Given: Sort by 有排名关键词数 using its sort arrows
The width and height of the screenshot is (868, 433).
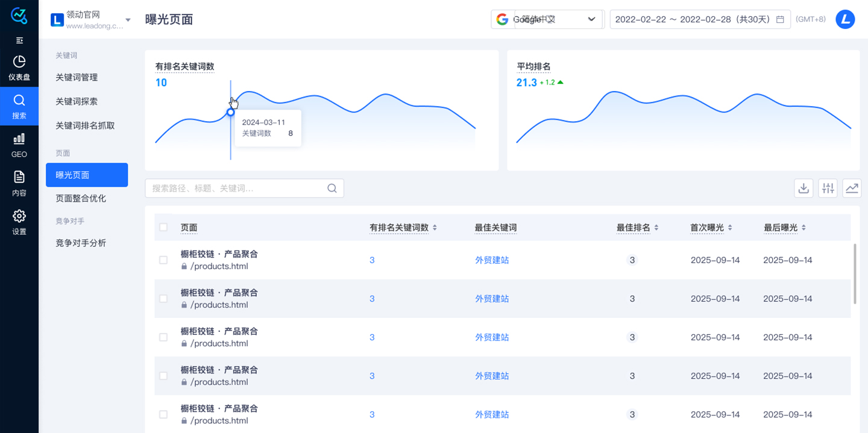Looking at the screenshot, I should click(435, 228).
